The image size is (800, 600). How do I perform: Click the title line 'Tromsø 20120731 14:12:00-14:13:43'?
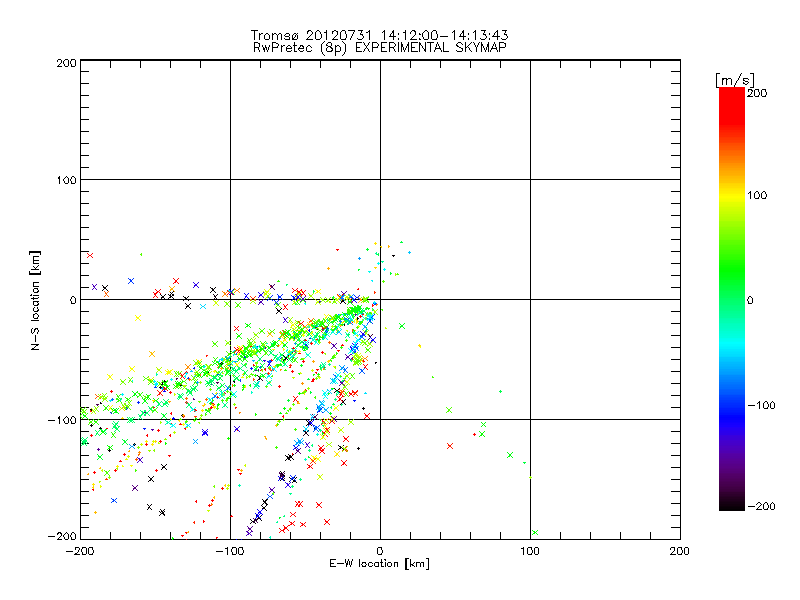tap(380, 35)
